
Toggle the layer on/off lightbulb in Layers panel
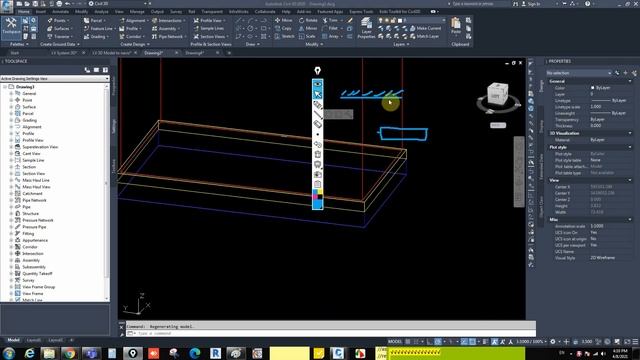click(380, 20)
